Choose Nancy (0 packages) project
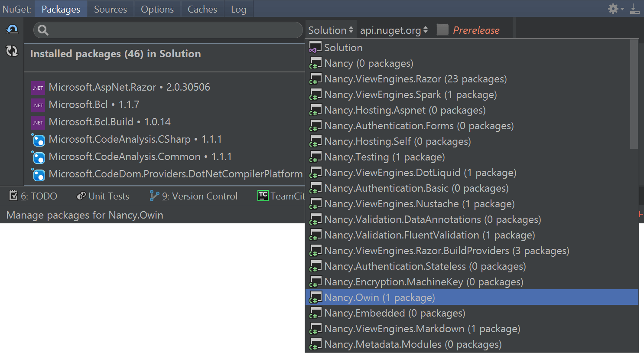Screen dimensions: 644x353 (x=468, y=63)
